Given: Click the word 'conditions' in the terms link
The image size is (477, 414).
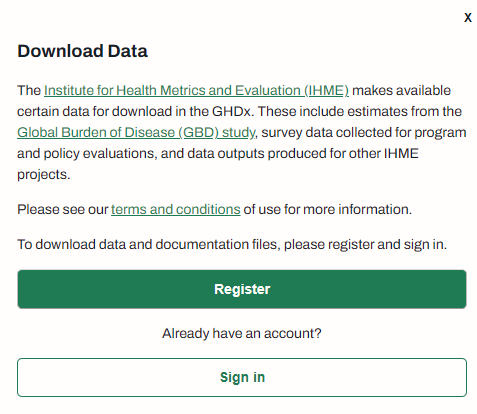Looking at the screenshot, I should pyautogui.click(x=208, y=209).
